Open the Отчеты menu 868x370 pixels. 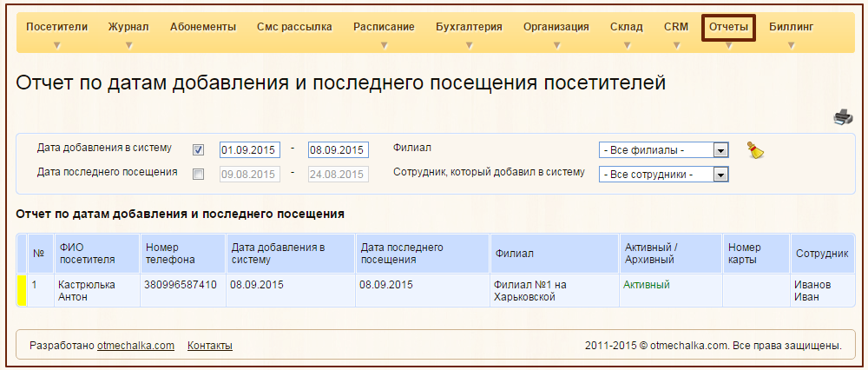click(728, 27)
